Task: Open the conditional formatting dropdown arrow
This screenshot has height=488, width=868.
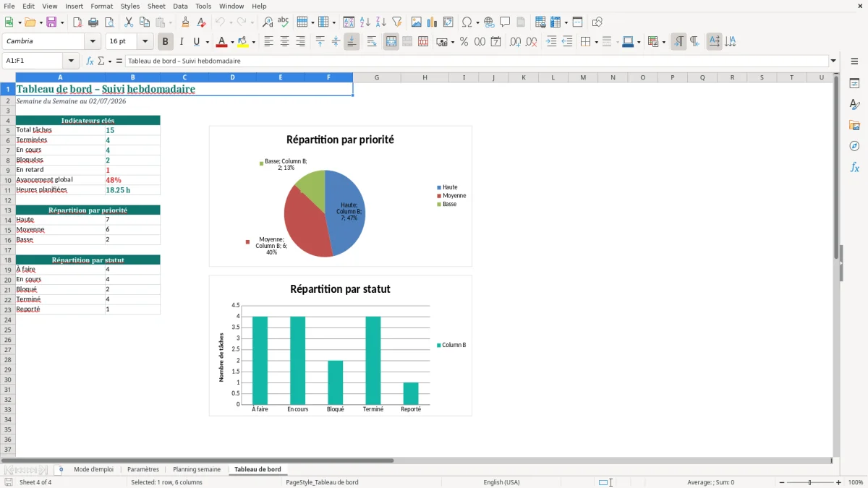Action: click(x=663, y=43)
